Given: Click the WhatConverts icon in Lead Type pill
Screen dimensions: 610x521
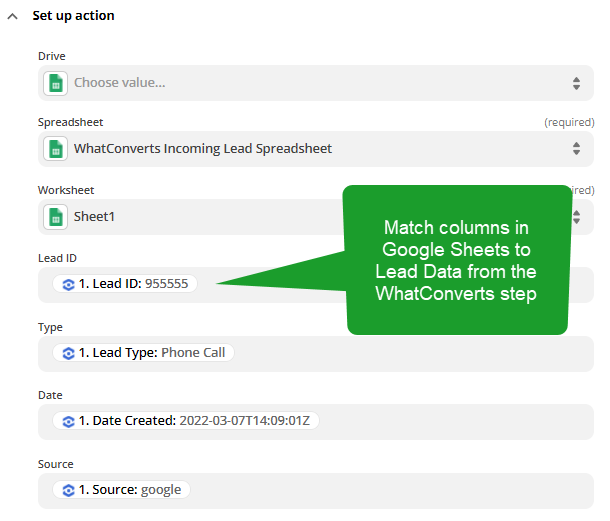Looking at the screenshot, I should 68,353.
